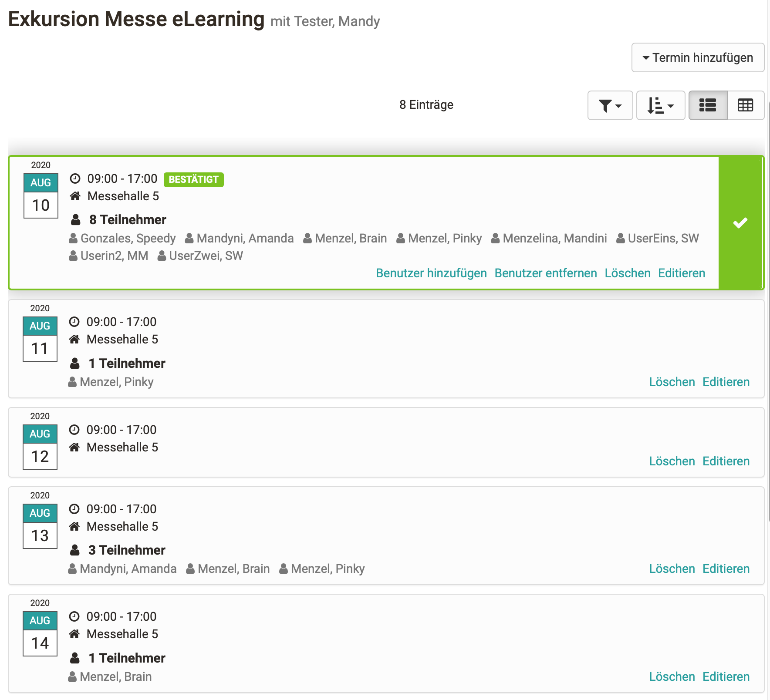
Task: Edit the Aug 12 appointment via Editieren
Action: click(x=726, y=461)
